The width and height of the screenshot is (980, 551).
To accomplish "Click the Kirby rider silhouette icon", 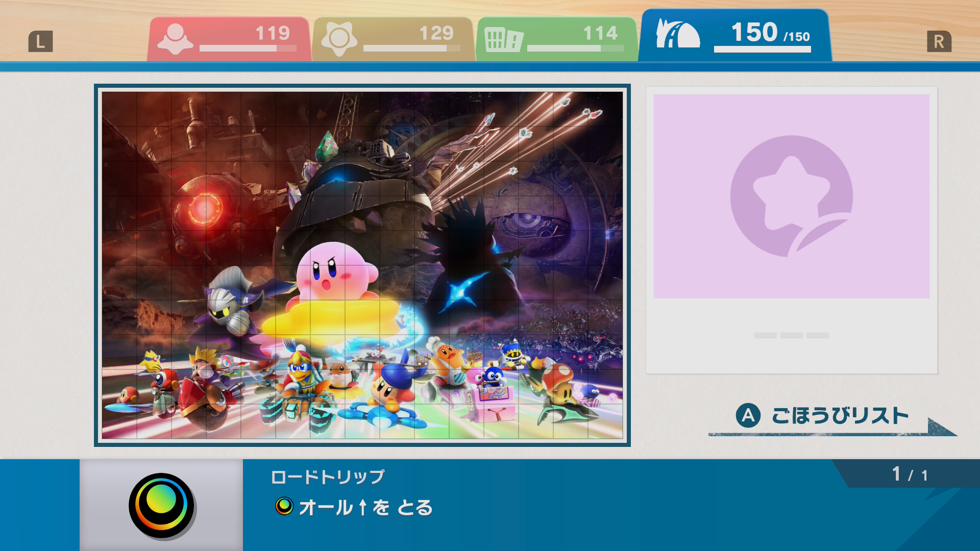I will pos(175,39).
